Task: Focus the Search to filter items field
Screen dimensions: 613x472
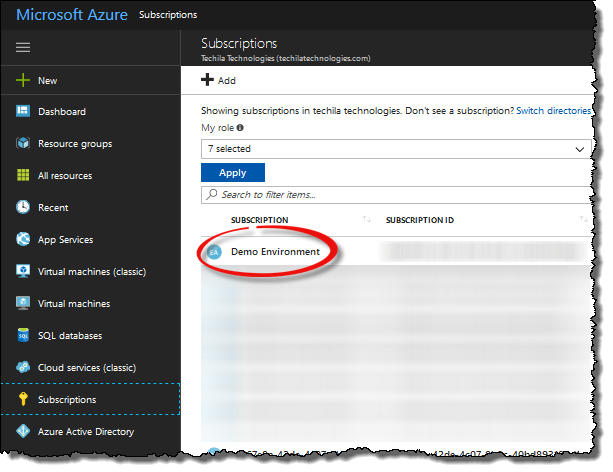Action: [396, 194]
